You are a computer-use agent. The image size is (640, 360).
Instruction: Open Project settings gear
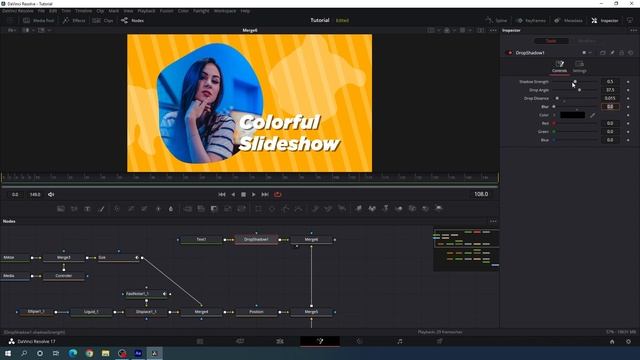pos(628,342)
